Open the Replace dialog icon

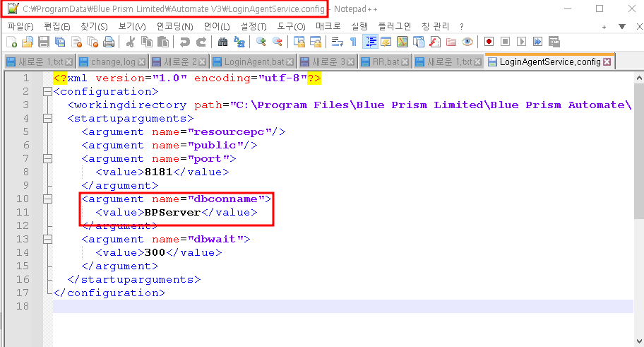(239, 42)
